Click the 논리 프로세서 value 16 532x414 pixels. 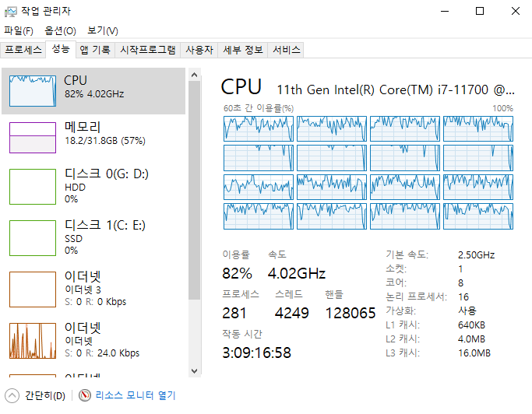point(463,297)
